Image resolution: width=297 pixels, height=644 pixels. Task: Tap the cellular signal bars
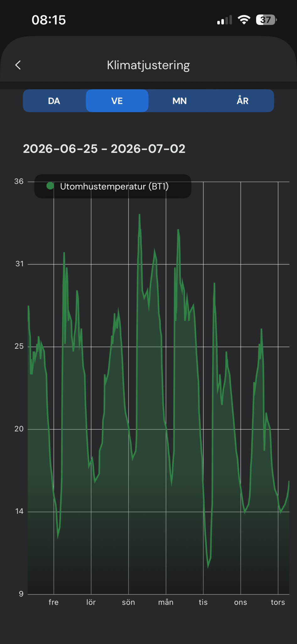[x=224, y=20]
